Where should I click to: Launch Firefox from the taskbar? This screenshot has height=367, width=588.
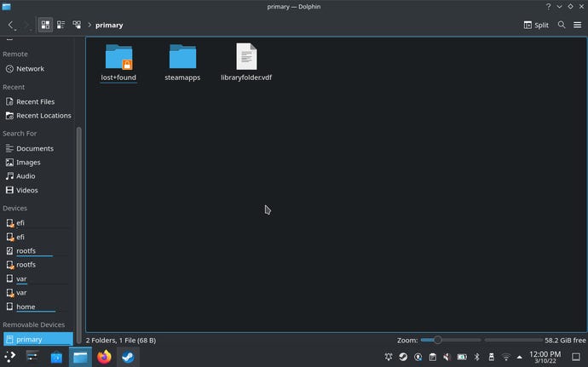[104, 358]
